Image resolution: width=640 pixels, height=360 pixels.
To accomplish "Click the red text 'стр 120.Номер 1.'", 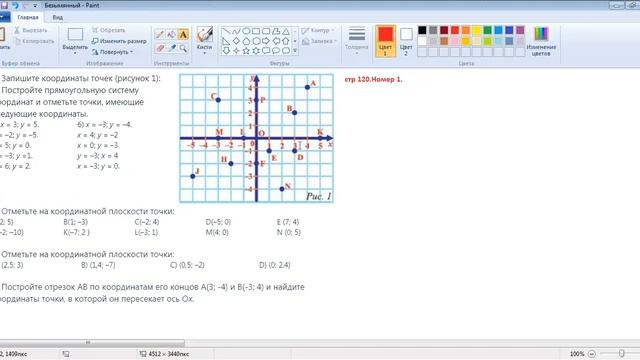I will point(373,79).
